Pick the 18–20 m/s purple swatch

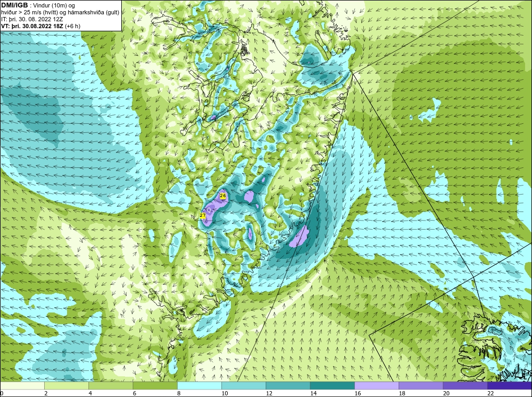(x=421, y=385)
